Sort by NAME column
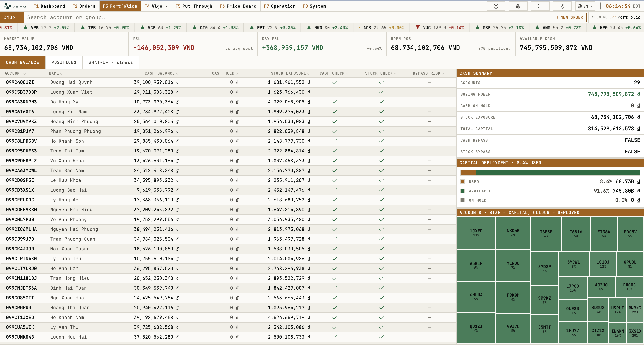 [56, 73]
